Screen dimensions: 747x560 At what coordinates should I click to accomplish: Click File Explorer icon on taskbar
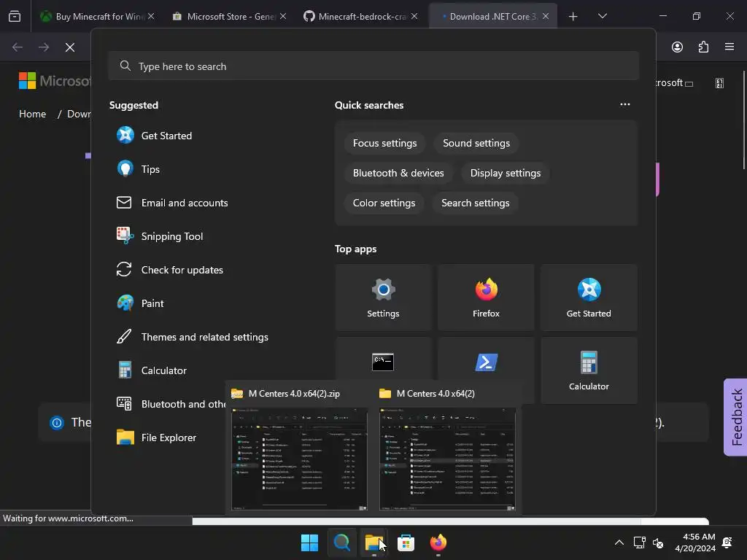click(x=373, y=542)
